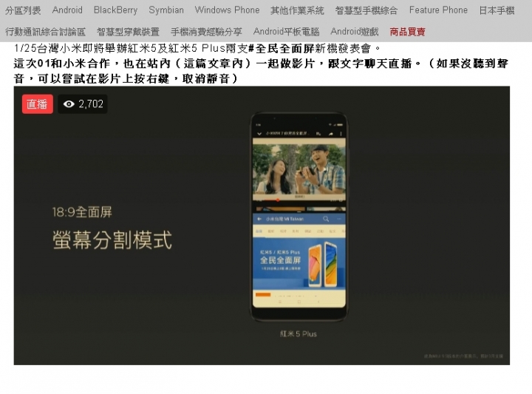Click the couple video thumbnail on phone
Viewport: 532px width, 394px height.
tap(299, 170)
